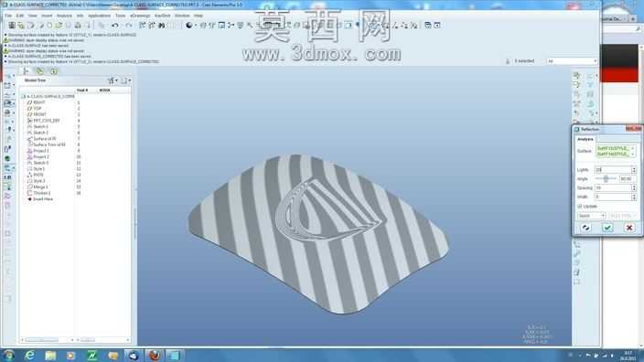Click the Angle numeric field
This screenshot has width=644, height=362.
click(628, 179)
